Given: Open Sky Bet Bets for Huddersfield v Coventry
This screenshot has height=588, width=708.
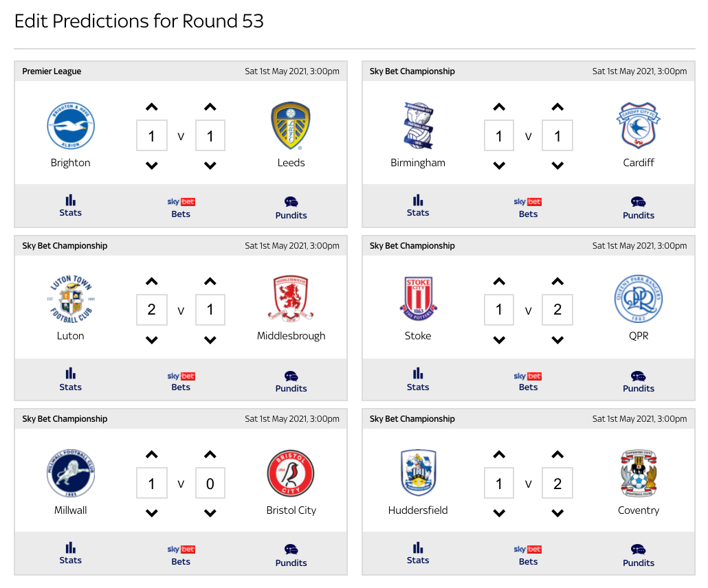Looking at the screenshot, I should pos(528,554).
